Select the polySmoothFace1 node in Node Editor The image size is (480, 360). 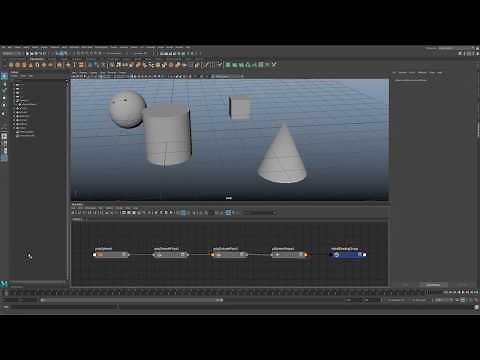click(x=170, y=254)
